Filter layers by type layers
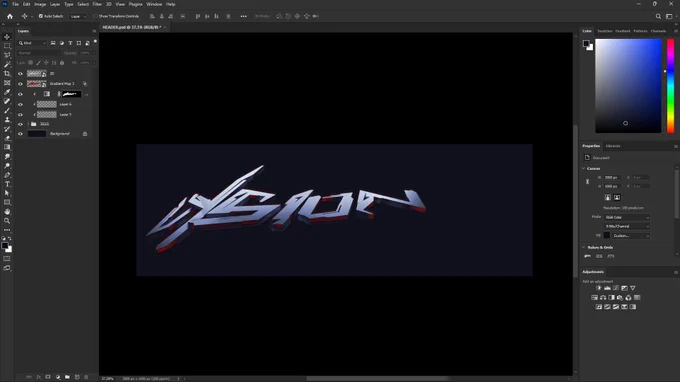 pos(70,43)
